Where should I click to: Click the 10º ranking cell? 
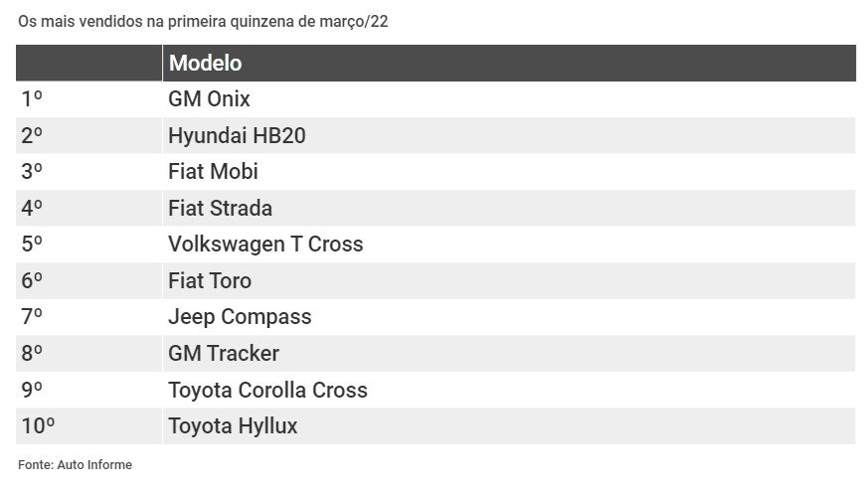pyautogui.click(x=88, y=426)
